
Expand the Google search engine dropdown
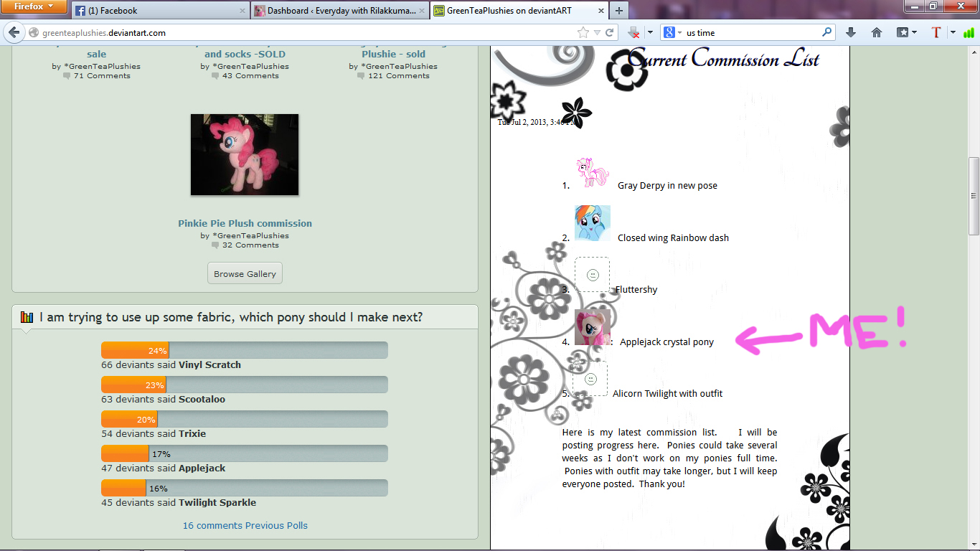click(672, 32)
